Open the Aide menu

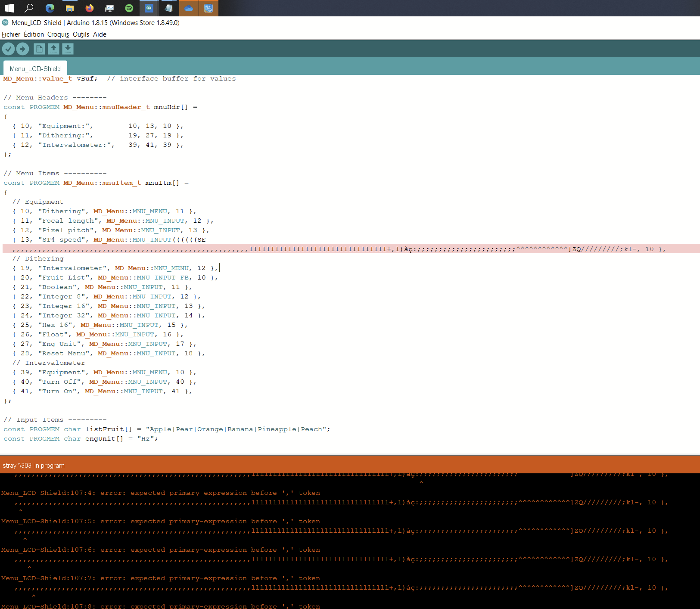(x=100, y=34)
